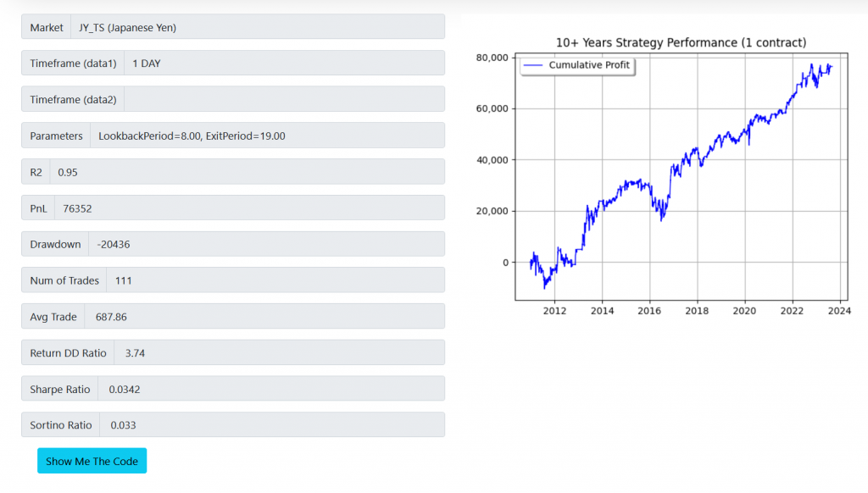
Task: Focus the Sharpe Ratio field showing 0.0342
Action: tap(270, 389)
